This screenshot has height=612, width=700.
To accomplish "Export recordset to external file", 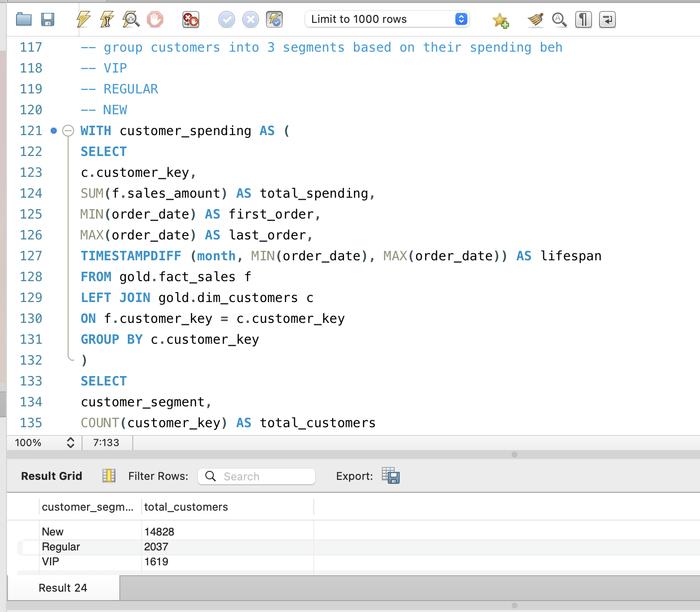I will (x=391, y=476).
